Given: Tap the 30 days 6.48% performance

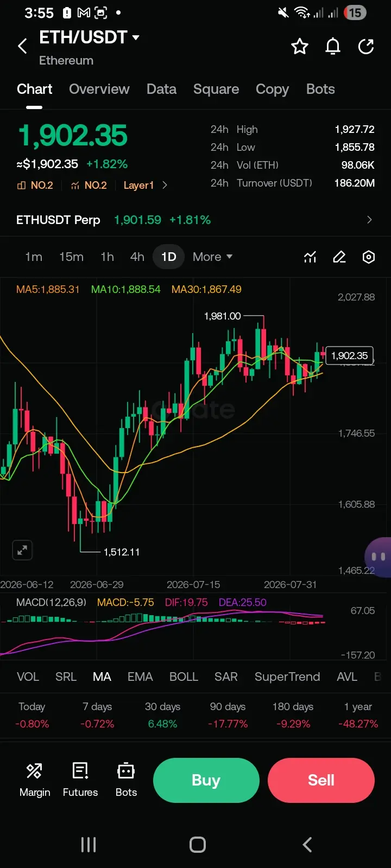Looking at the screenshot, I should pos(162,715).
